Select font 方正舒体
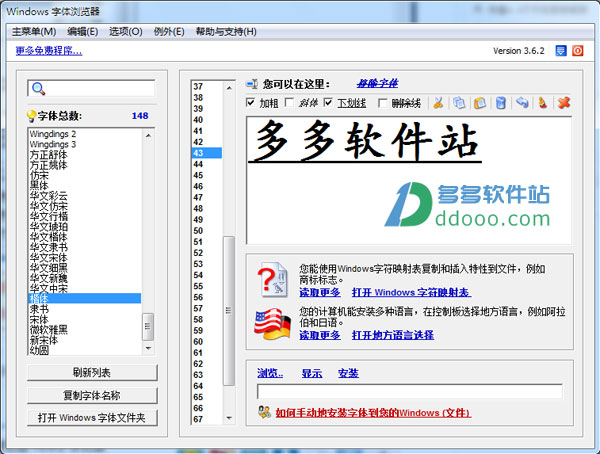 tap(49, 155)
